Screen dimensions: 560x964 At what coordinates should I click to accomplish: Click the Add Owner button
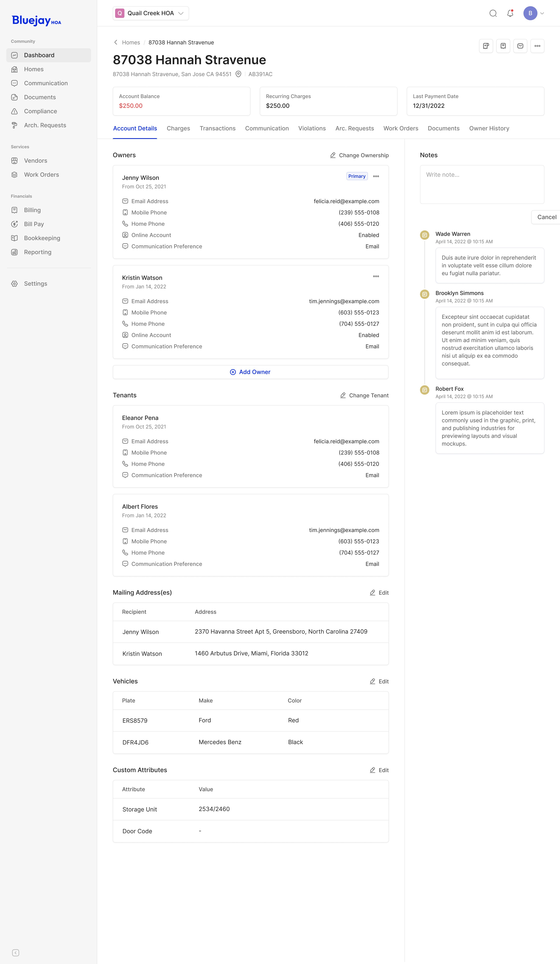point(250,372)
